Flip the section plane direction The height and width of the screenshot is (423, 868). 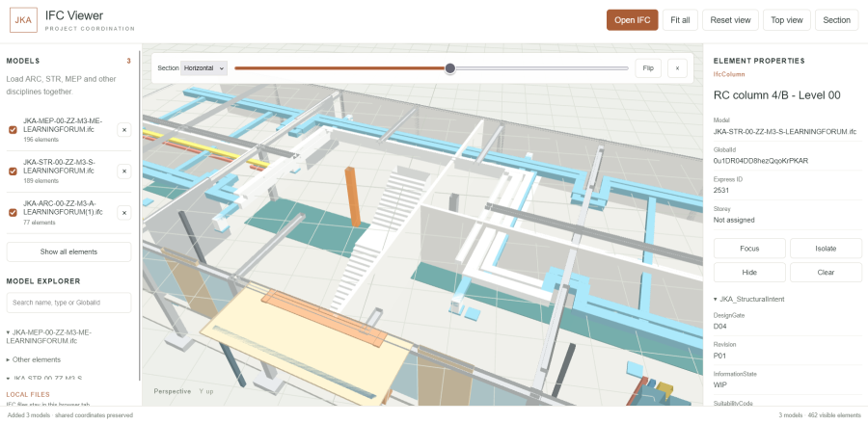pyautogui.click(x=648, y=68)
